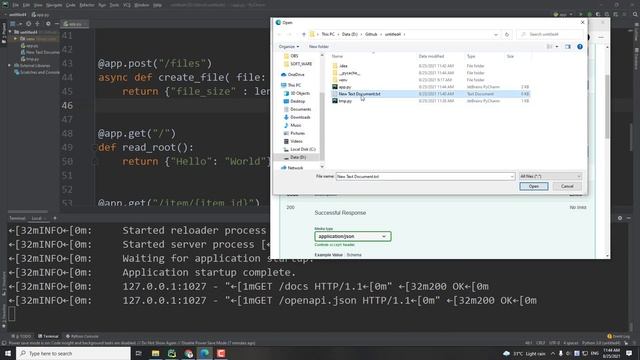Click Windows Start button
This screenshot has width=640, height=360.
pyautogui.click(x=8, y=353)
